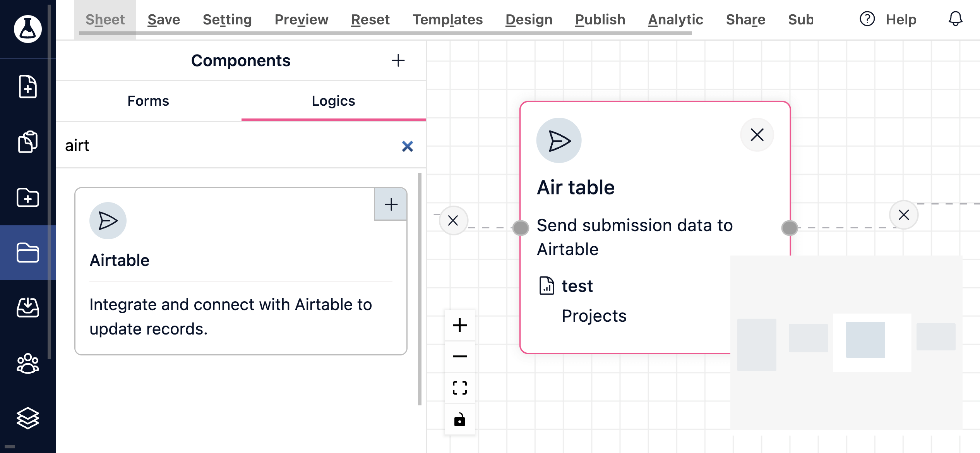This screenshot has height=453, width=980.
Task: Delete the left connection edge
Action: (x=453, y=221)
